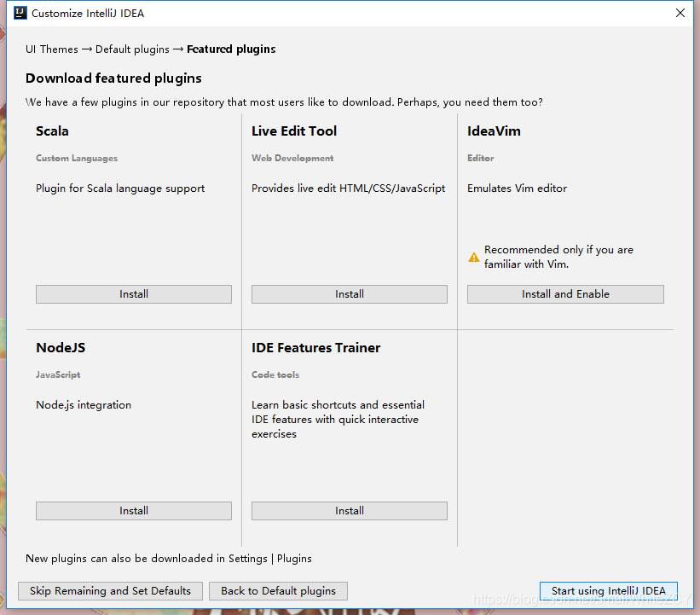Click the JavaScript category label

58,374
